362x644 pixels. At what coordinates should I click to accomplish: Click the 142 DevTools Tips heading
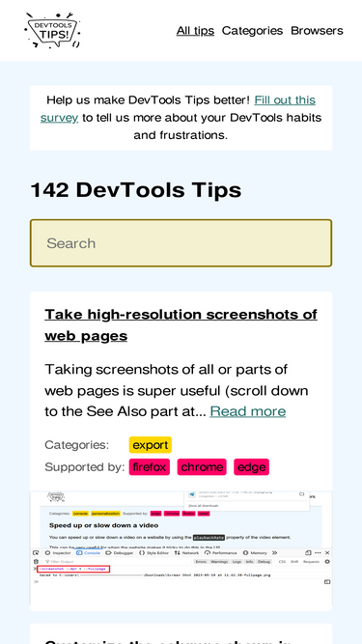pos(136,190)
